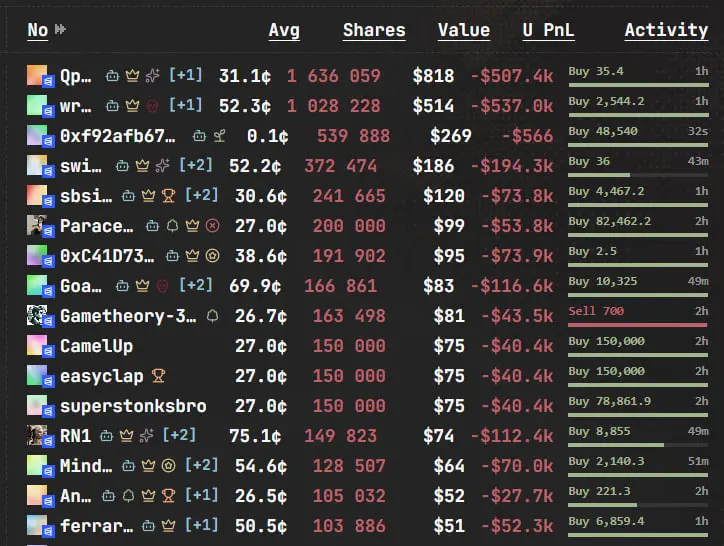
Task: Click the crown badge in the Parace… row
Action: click(192, 226)
